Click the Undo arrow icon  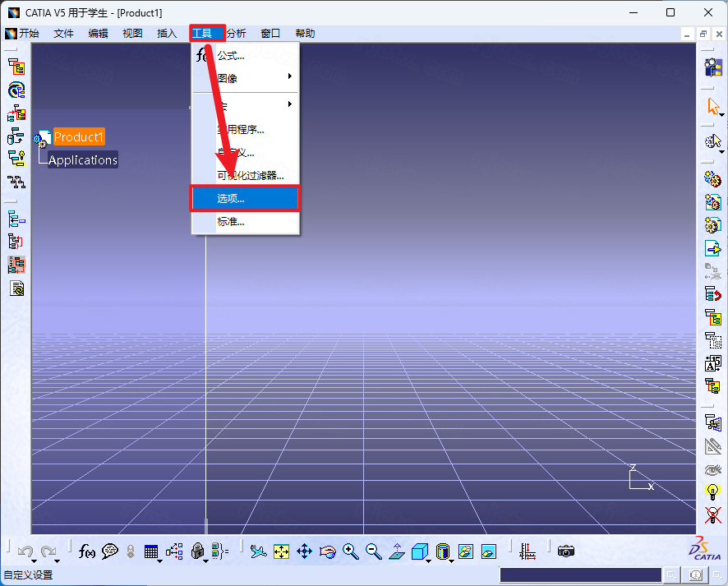(x=25, y=551)
